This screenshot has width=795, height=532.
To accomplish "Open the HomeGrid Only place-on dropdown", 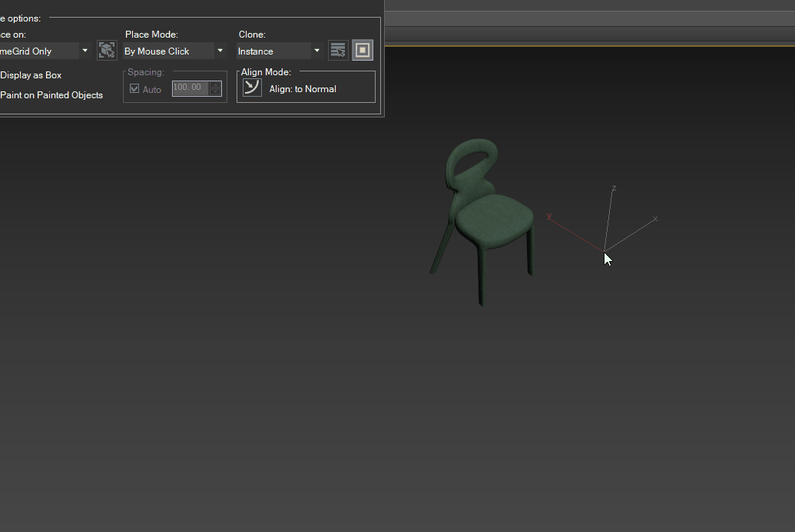I will pyautogui.click(x=45, y=51).
